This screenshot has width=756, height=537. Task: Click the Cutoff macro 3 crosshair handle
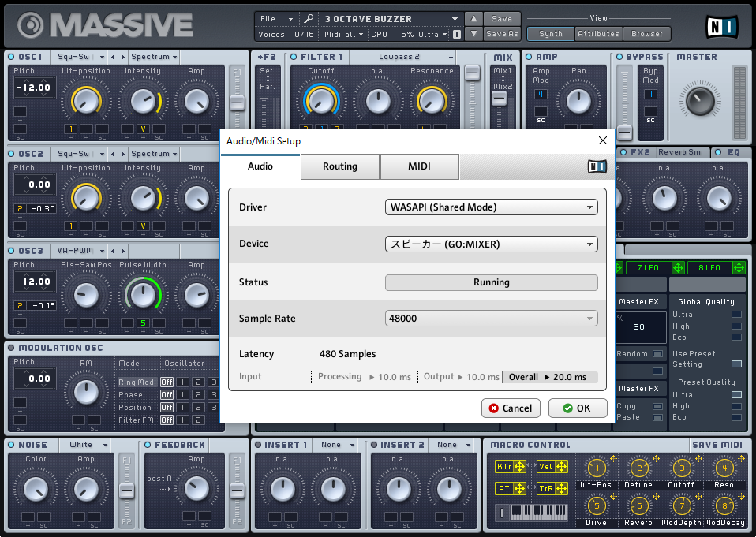[x=698, y=458]
